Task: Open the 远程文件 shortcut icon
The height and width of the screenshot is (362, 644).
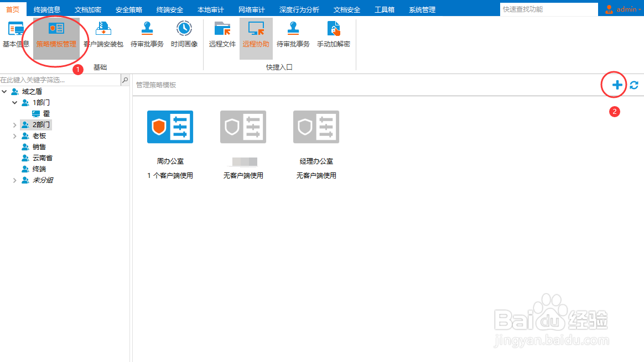Action: coord(222,35)
